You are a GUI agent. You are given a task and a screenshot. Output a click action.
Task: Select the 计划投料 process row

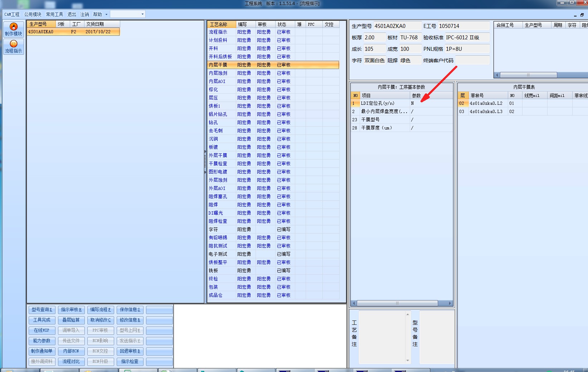point(273,40)
